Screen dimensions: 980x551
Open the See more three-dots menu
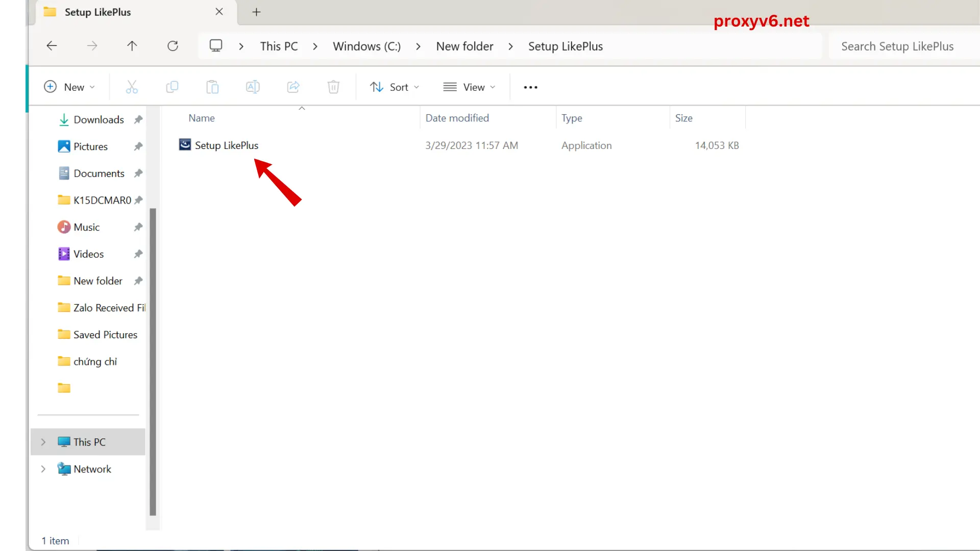pos(531,87)
